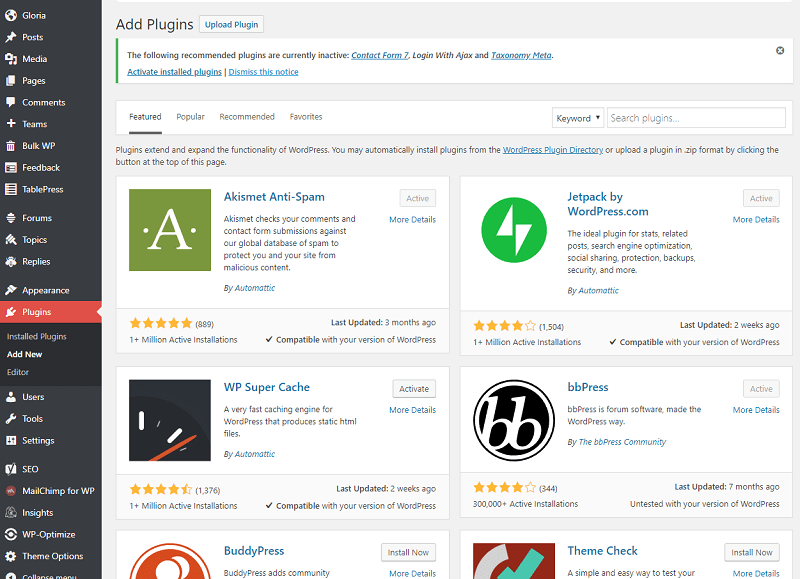
Task: View More Details for Jetpack
Action: pos(756,220)
